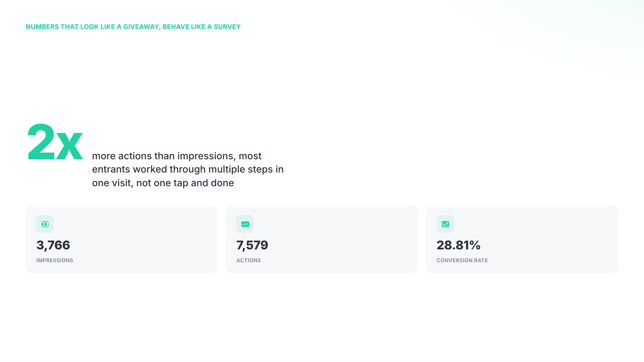Click the 3,766 impressions number
The width and height of the screenshot is (644, 362).
point(53,245)
